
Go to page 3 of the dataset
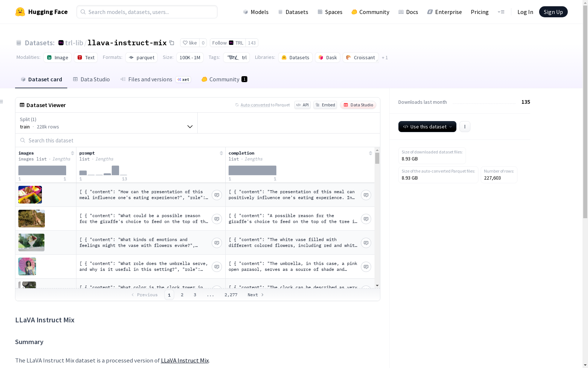coord(195,295)
